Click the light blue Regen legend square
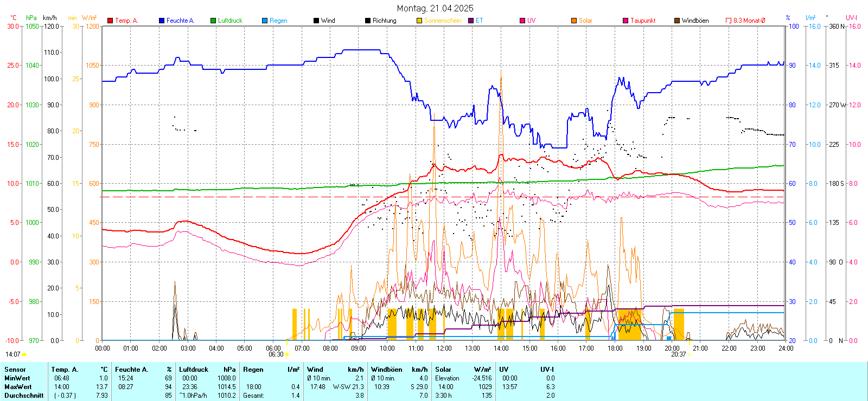Viewport: 868px width, 401px height. pos(265,21)
